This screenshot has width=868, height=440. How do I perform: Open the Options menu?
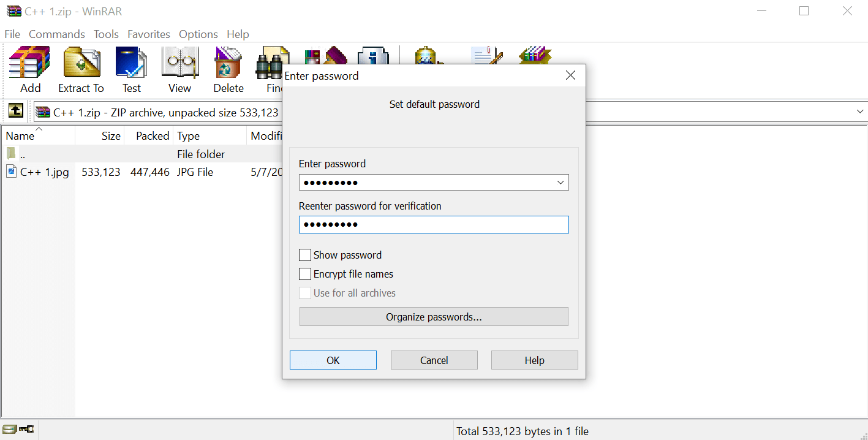click(x=198, y=34)
